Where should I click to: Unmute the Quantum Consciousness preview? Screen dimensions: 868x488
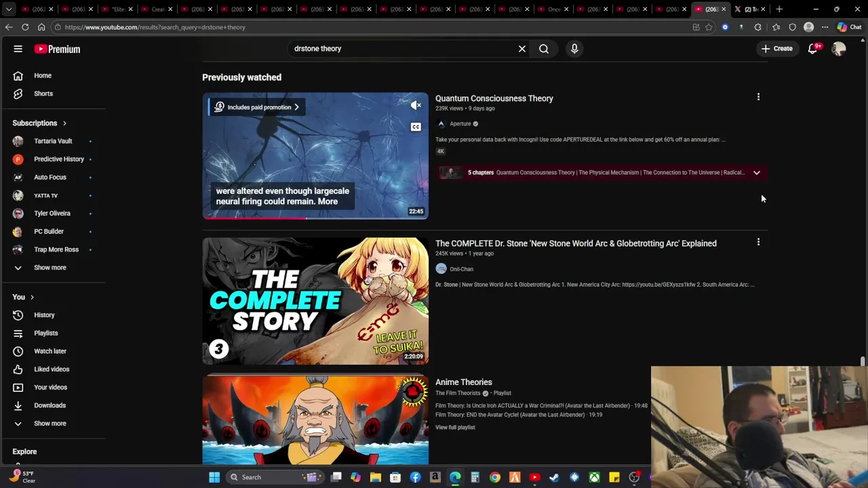(x=416, y=105)
